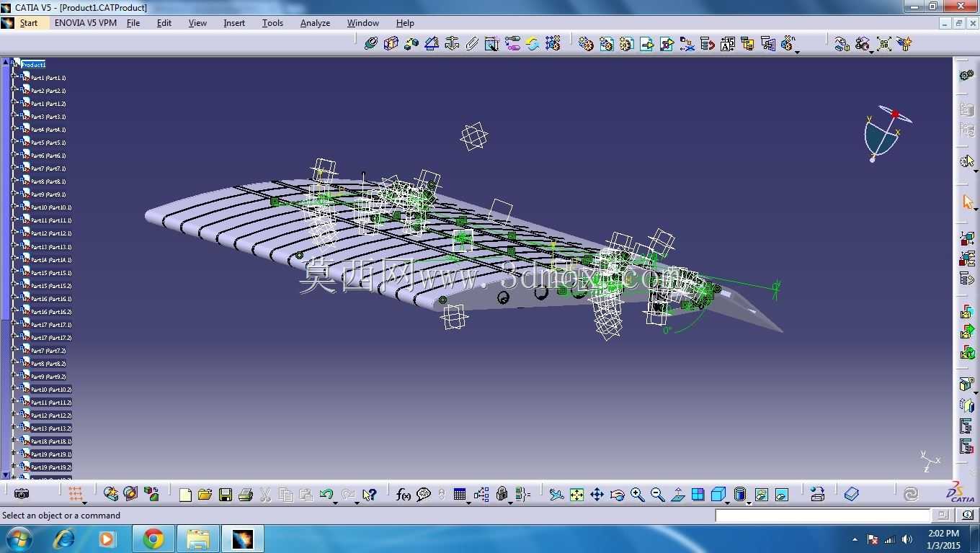This screenshot has height=553, width=980.
Task: Create a new document
Action: [185, 494]
